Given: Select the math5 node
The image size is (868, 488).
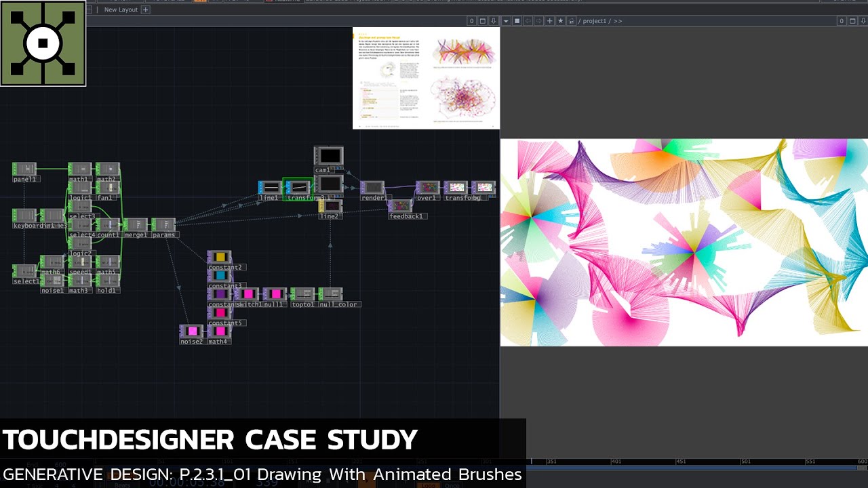Looking at the screenshot, I should point(108,262).
